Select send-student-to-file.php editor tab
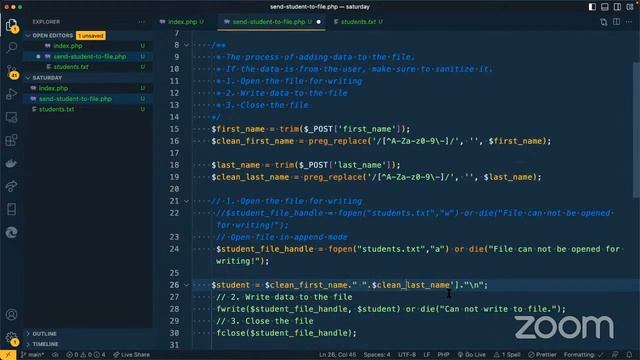This screenshot has height=360, width=640. 268,22
